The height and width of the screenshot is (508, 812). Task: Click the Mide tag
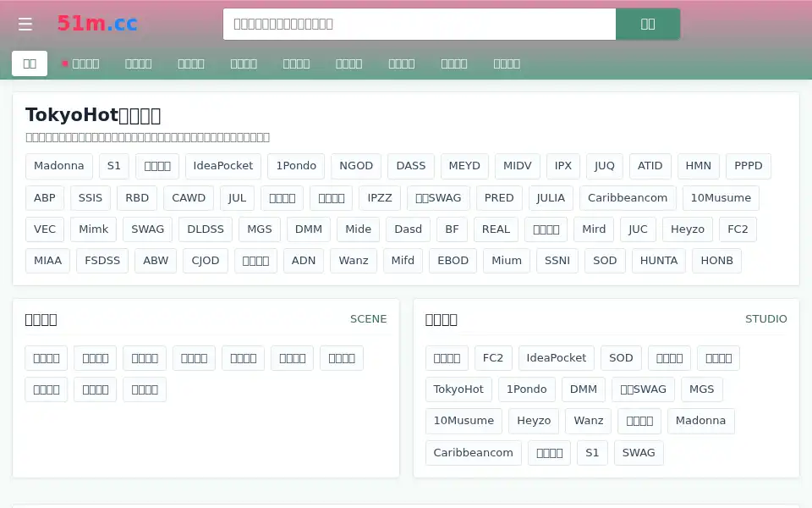click(x=358, y=229)
